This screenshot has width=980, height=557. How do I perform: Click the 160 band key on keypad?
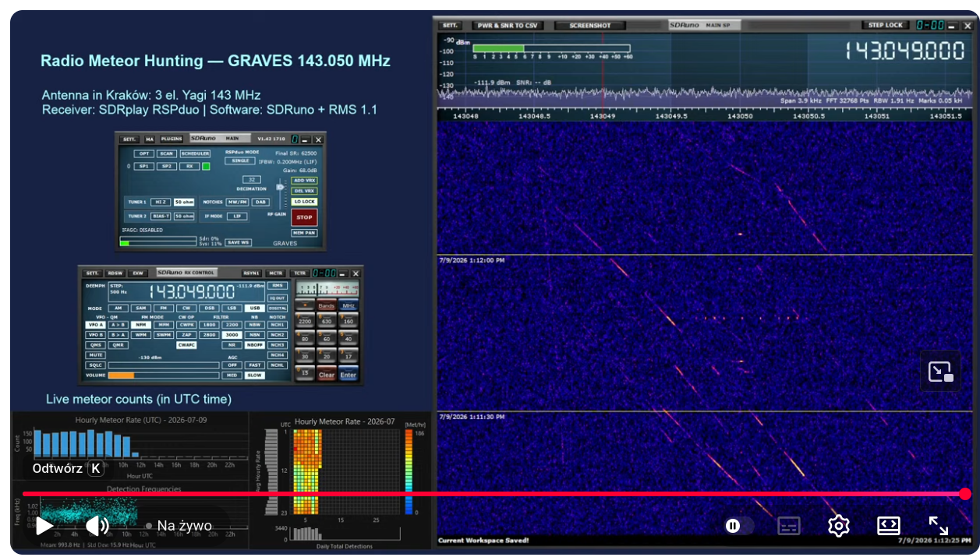tap(348, 320)
